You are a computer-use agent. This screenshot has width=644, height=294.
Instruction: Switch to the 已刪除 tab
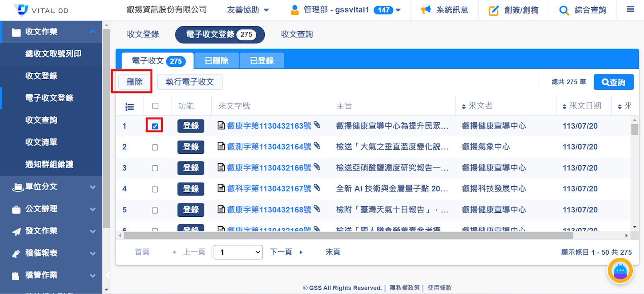(217, 61)
